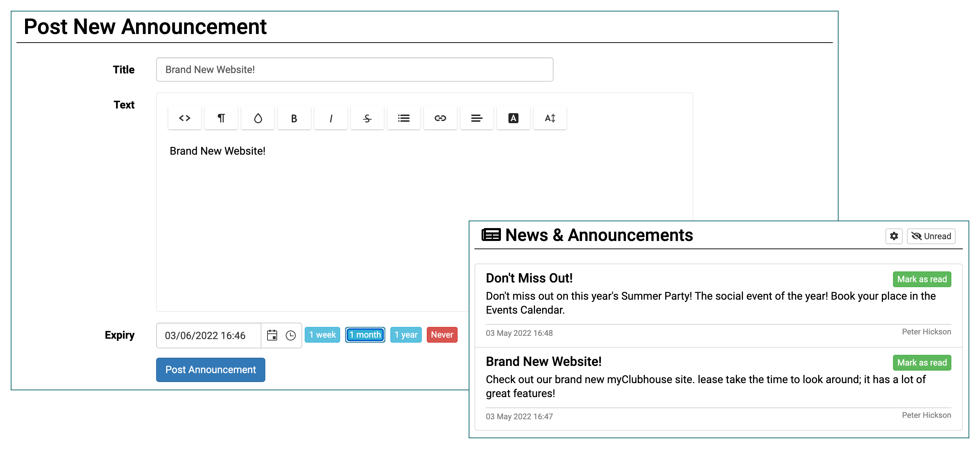Open the paragraph format tool
This screenshot has height=449, width=980.
click(x=221, y=119)
